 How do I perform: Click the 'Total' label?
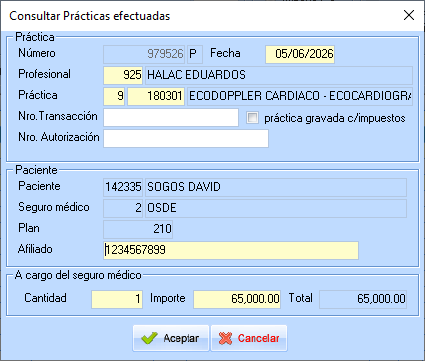coord(301,298)
